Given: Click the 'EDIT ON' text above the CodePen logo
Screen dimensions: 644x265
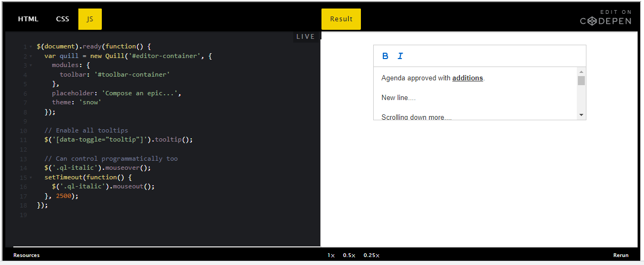Looking at the screenshot, I should pos(616,11).
